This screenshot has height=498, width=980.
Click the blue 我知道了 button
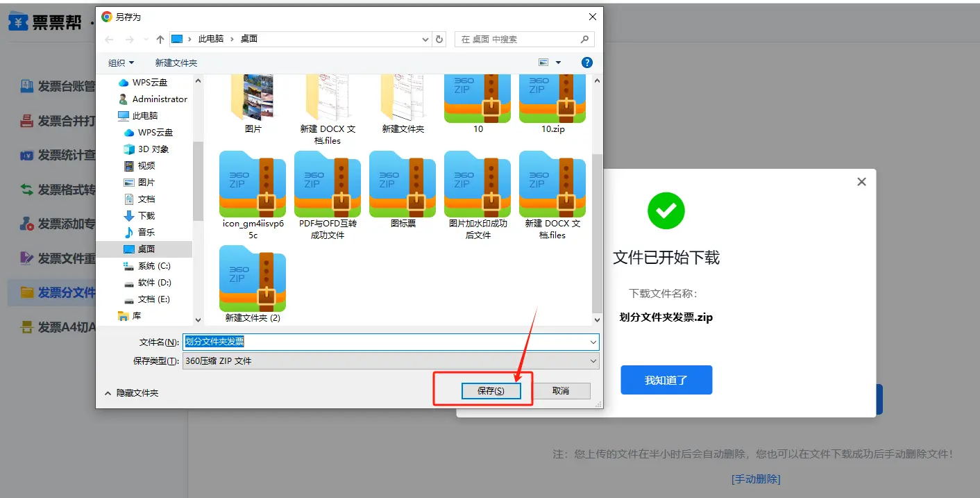(666, 380)
